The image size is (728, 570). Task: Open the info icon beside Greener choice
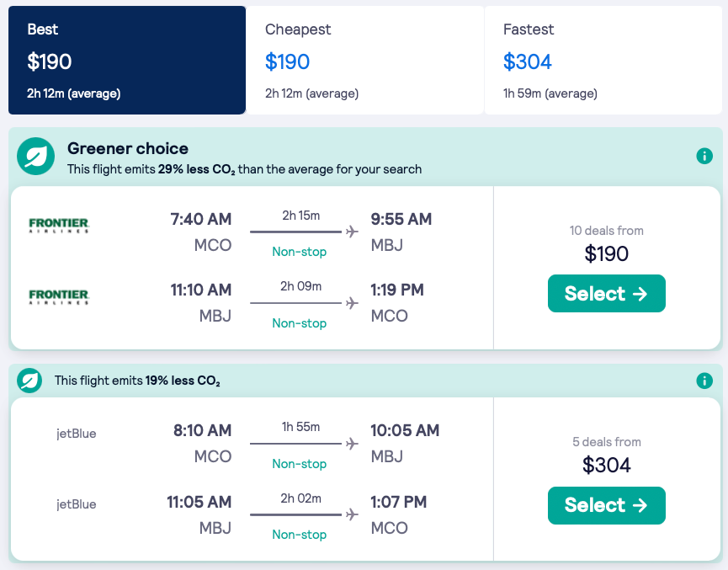coord(704,156)
